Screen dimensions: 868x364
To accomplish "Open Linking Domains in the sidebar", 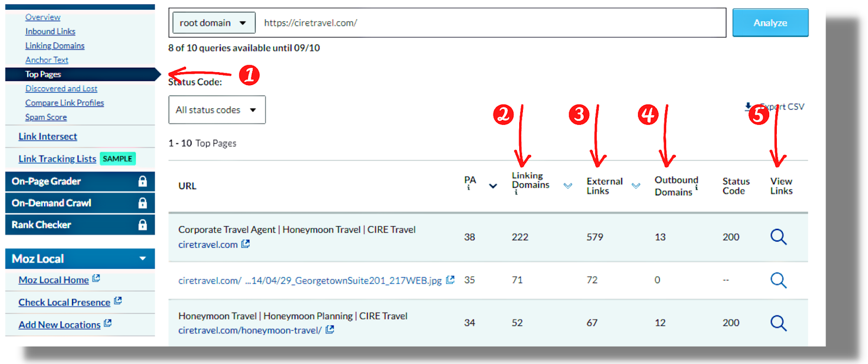I will tap(55, 46).
